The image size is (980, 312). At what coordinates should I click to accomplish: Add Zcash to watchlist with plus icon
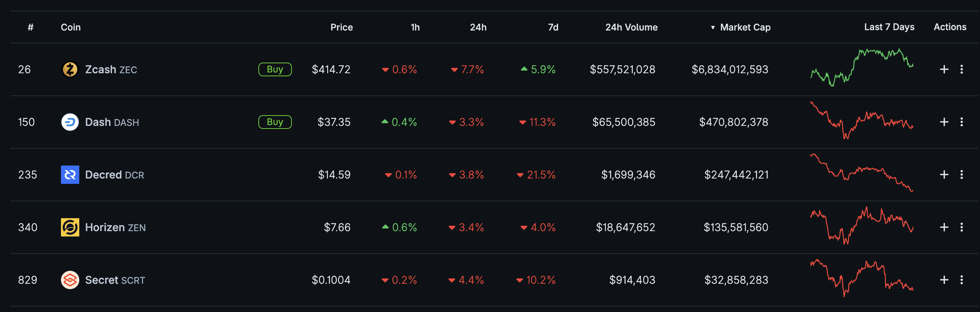click(945, 69)
